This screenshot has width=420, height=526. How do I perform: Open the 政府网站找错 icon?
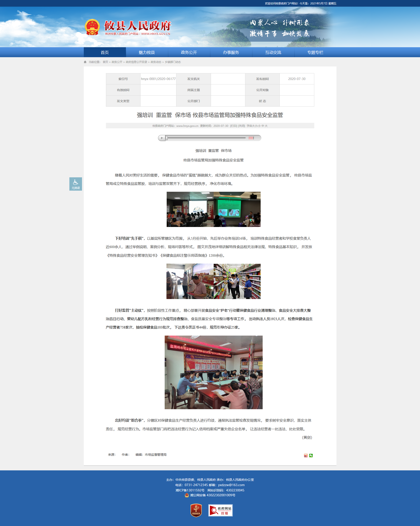[x=221, y=510]
